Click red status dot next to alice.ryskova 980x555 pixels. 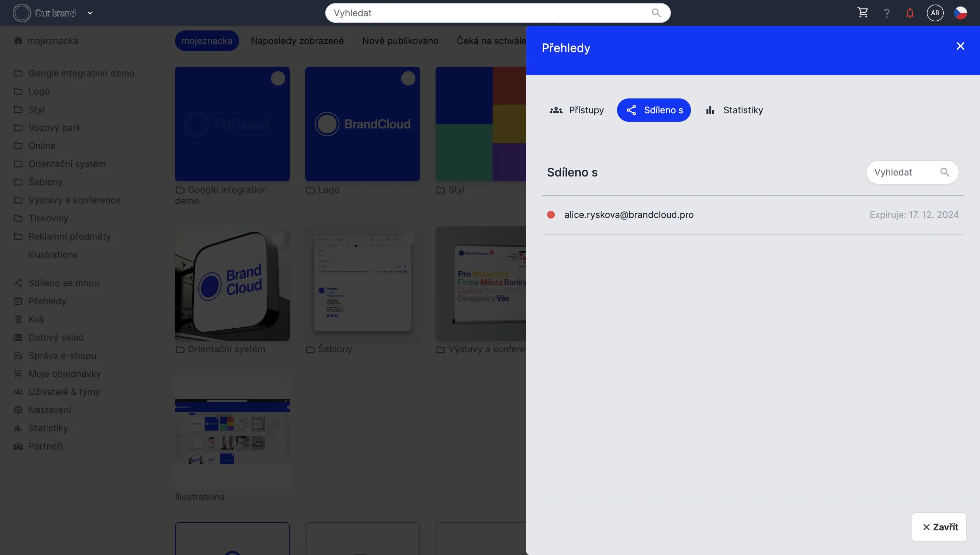click(551, 215)
